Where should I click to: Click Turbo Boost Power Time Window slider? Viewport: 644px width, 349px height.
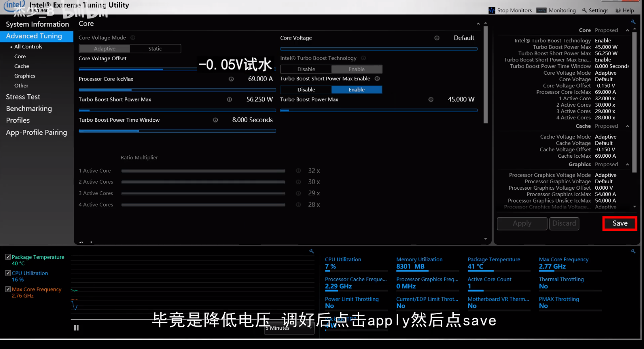click(177, 131)
